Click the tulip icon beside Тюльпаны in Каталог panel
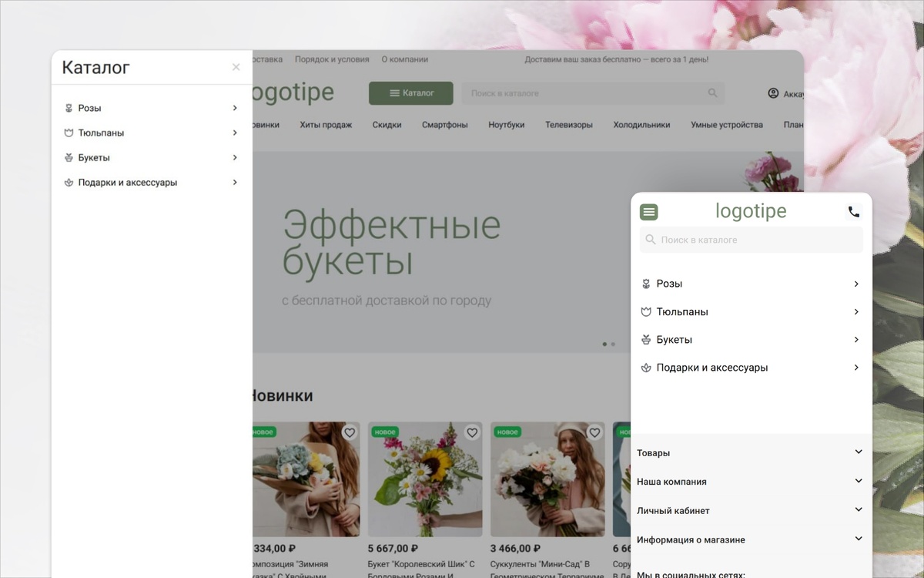 [x=69, y=133]
